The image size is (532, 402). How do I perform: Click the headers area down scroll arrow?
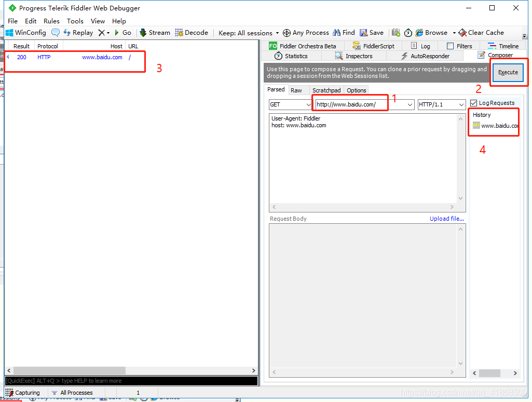(x=461, y=198)
